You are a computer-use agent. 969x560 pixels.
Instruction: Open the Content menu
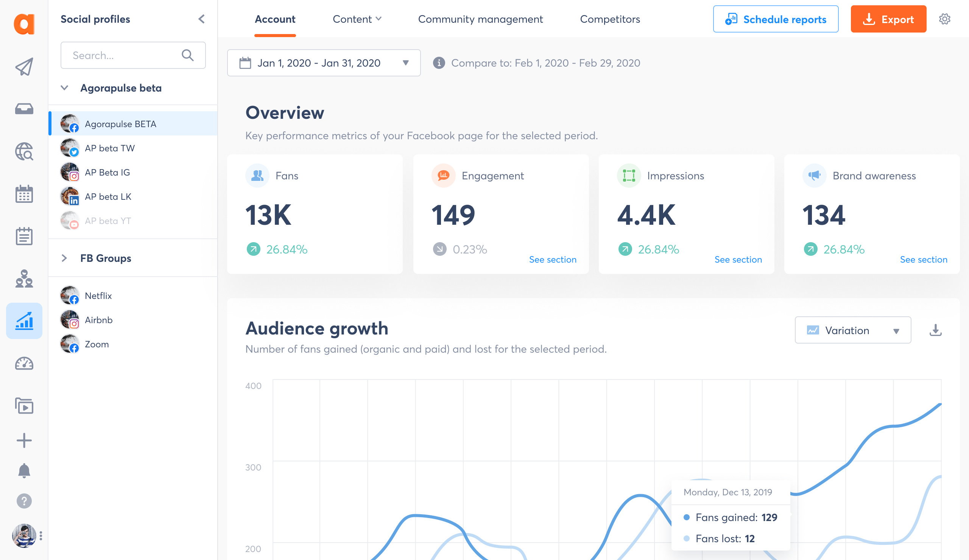pyautogui.click(x=357, y=19)
